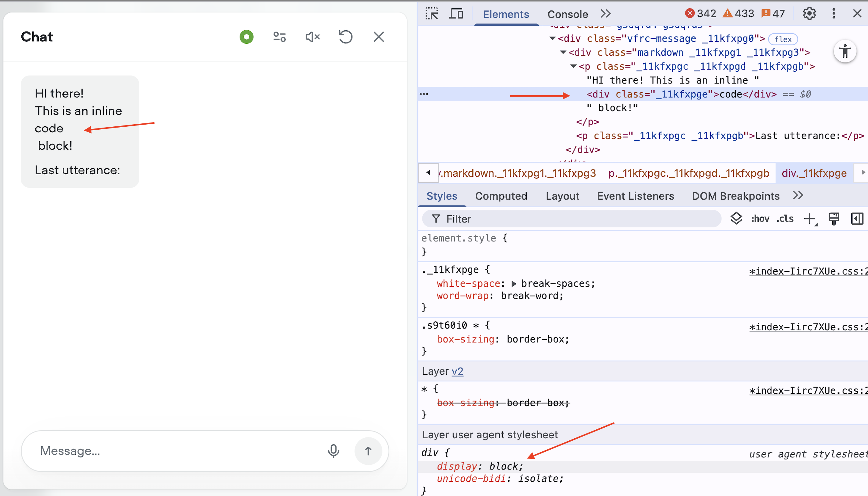
Task: Toggle the muted speaker icon
Action: [x=312, y=37]
